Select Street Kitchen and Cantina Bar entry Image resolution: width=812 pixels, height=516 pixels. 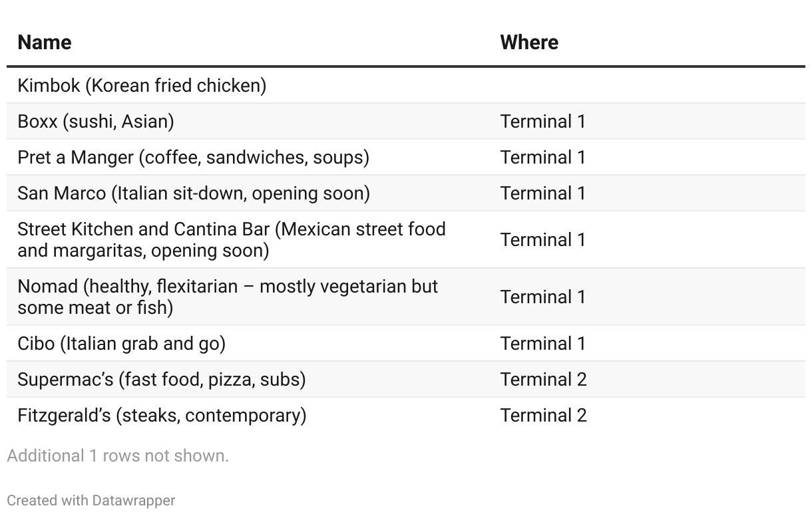[x=232, y=239]
